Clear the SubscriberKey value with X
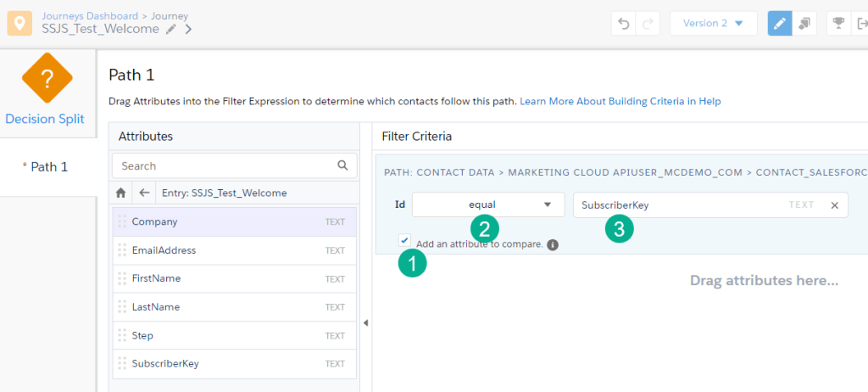Viewport: 868px width, 392px height. [x=834, y=204]
